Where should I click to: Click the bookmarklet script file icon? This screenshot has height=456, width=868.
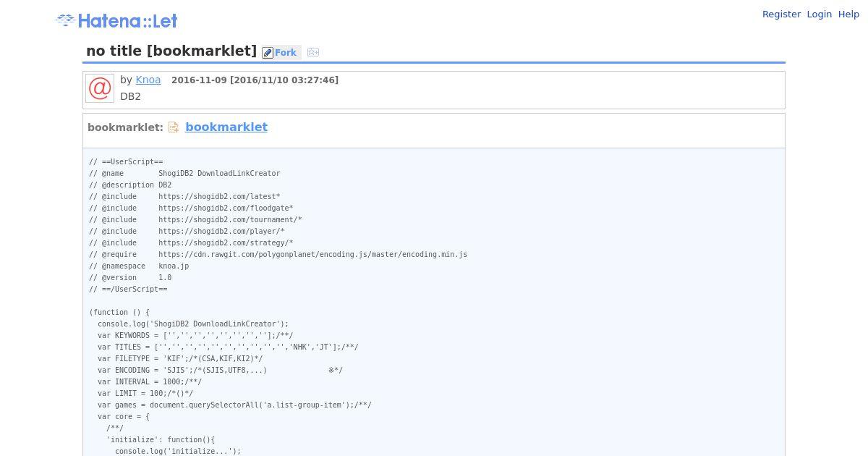point(174,127)
